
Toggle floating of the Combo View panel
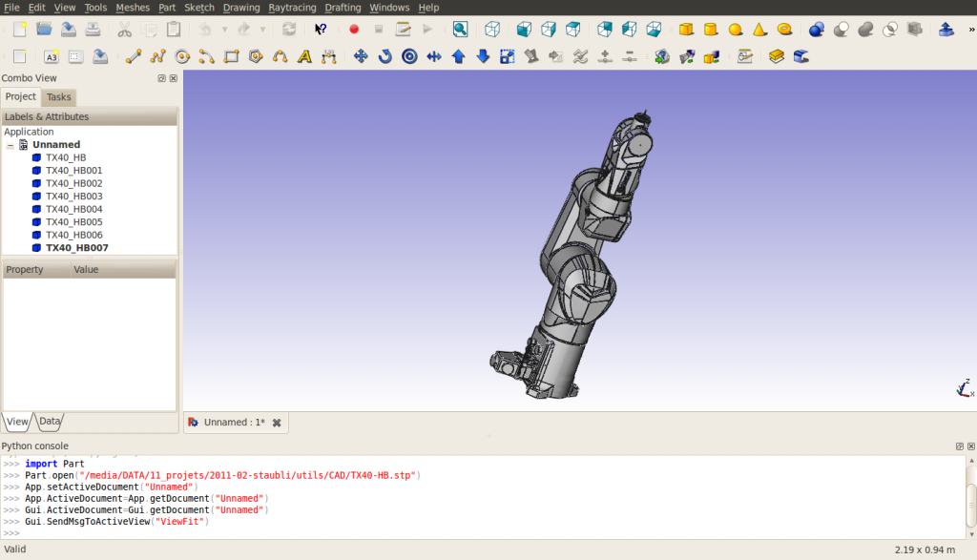[162, 78]
